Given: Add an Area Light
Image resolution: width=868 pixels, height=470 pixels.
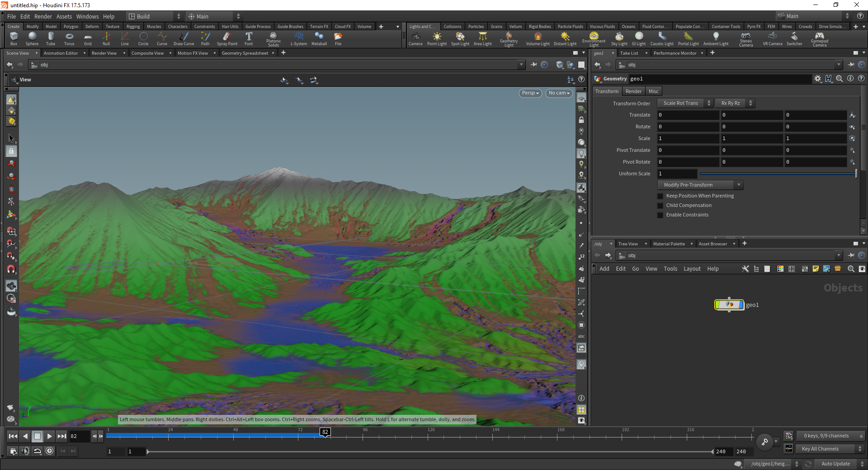Looking at the screenshot, I should click(x=482, y=39).
